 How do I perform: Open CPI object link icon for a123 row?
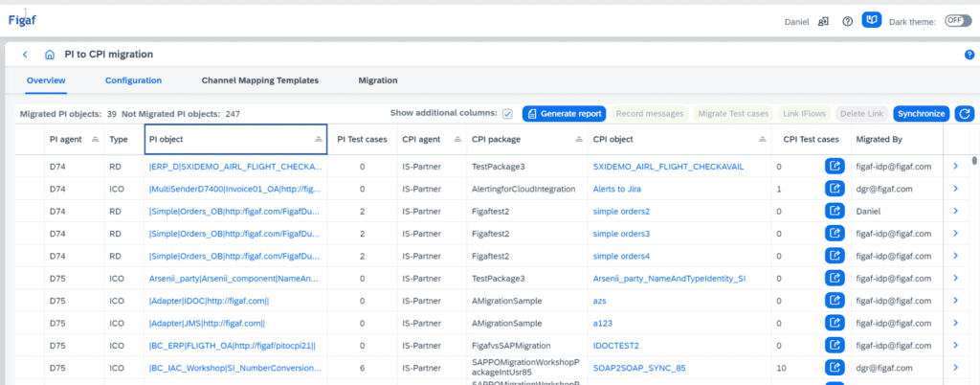click(x=835, y=323)
